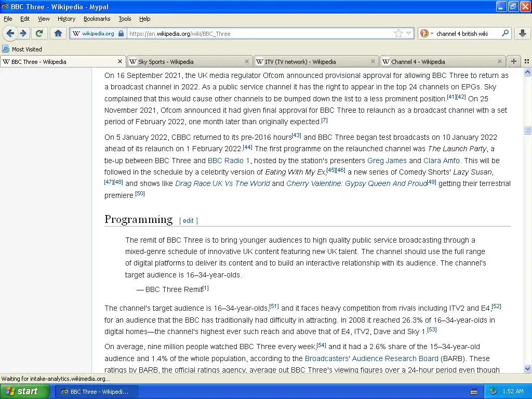Reload the current page
The image size is (532, 399).
coord(39,33)
